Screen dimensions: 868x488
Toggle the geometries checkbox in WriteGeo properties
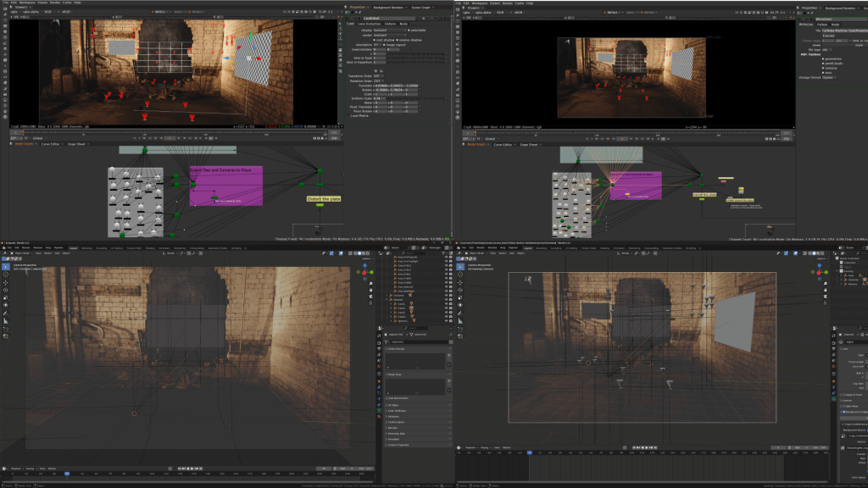click(823, 58)
